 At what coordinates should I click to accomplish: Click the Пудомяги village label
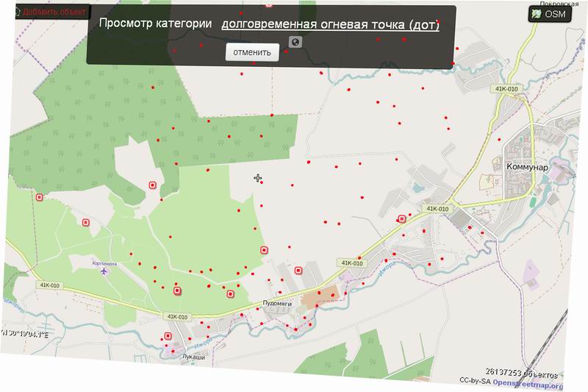click(x=278, y=303)
